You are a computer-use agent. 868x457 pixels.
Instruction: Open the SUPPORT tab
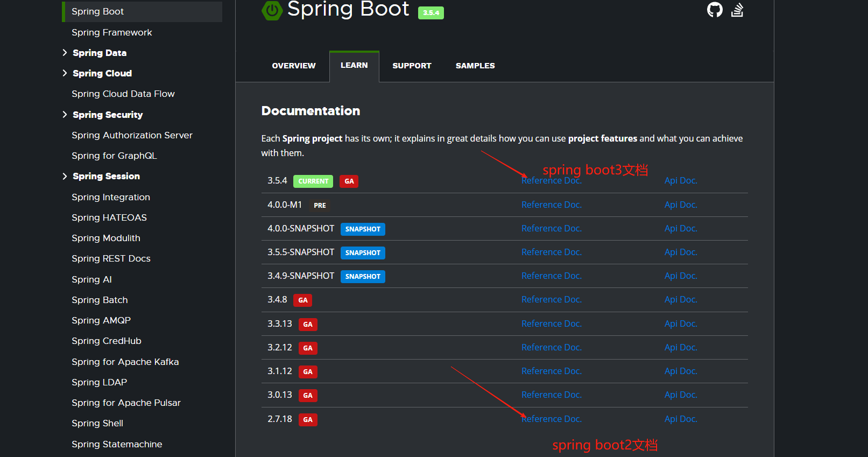coord(412,66)
